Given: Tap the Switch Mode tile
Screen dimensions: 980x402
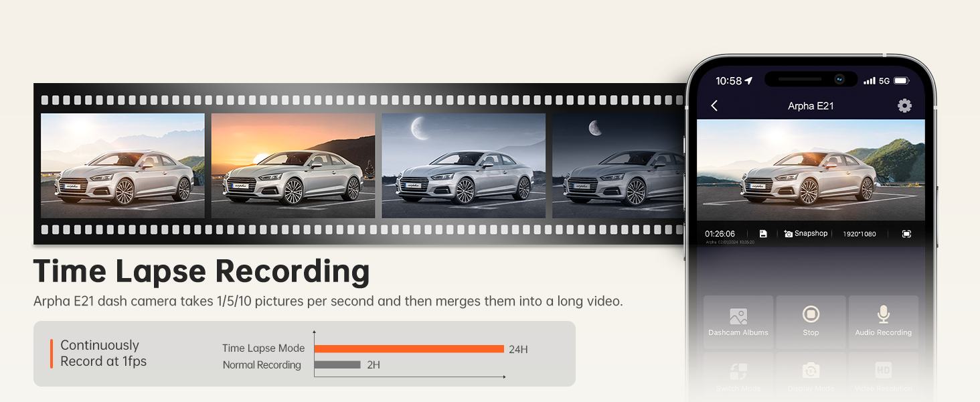Looking at the screenshot, I should coord(738,377).
